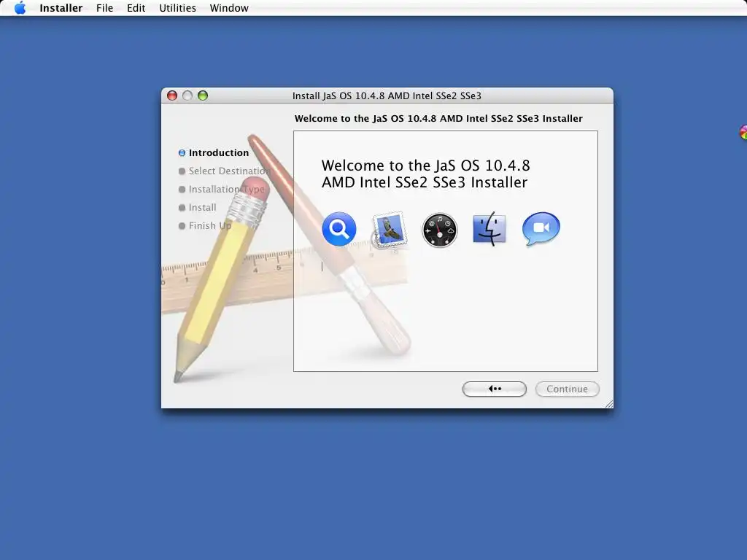Screen dimensions: 747x560
Task: Open the File menu
Action: pos(104,8)
